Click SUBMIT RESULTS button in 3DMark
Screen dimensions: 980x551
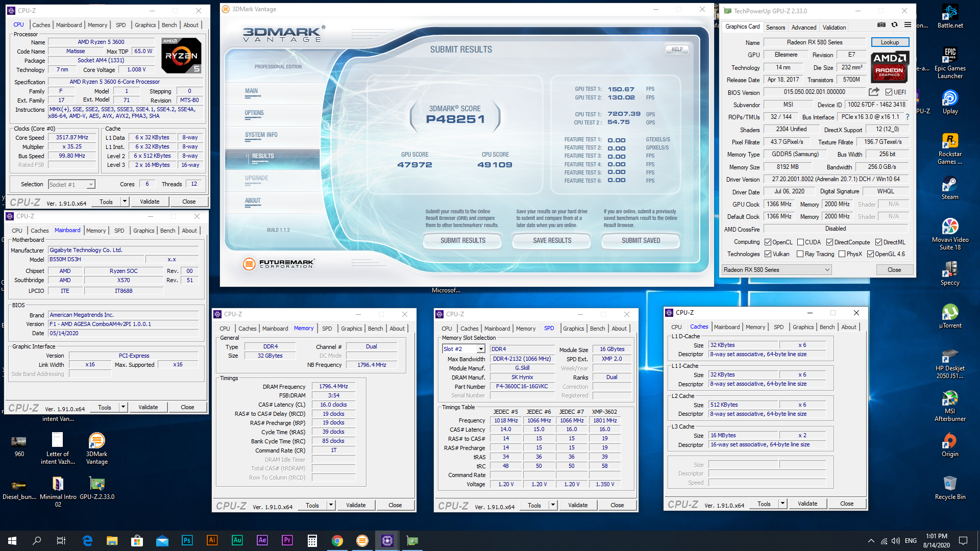pos(463,241)
